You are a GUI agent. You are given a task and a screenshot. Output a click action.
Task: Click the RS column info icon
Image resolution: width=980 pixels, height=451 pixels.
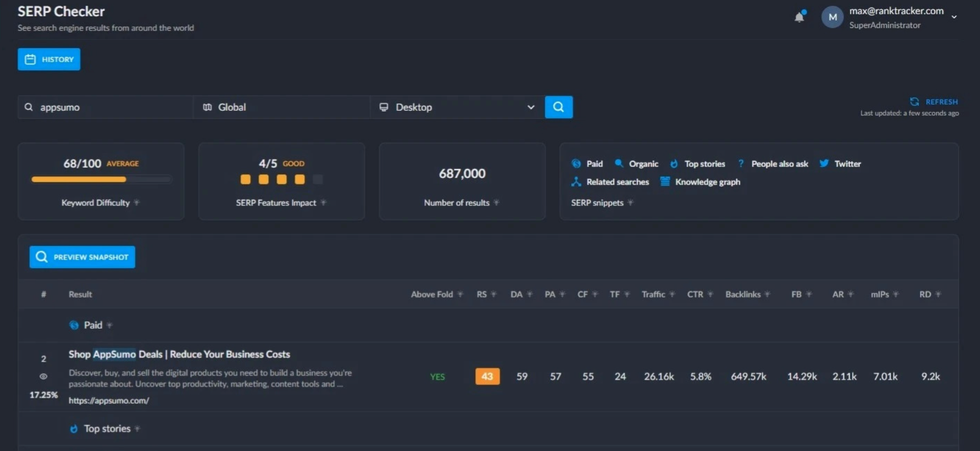(x=494, y=295)
